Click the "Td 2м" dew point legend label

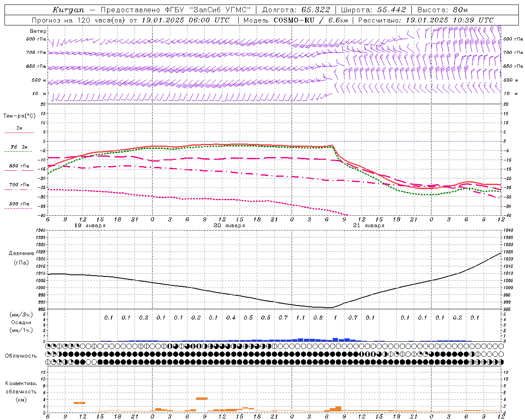[x=19, y=147]
